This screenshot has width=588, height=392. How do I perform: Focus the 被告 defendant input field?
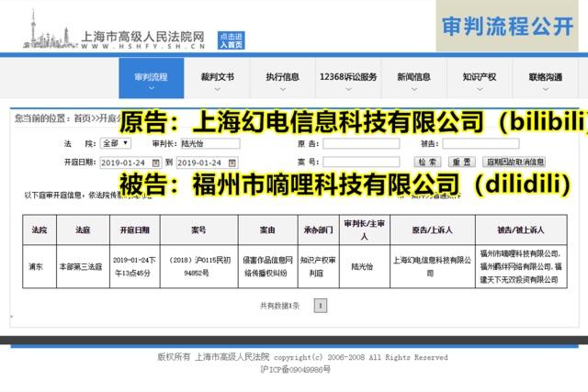pos(481,143)
